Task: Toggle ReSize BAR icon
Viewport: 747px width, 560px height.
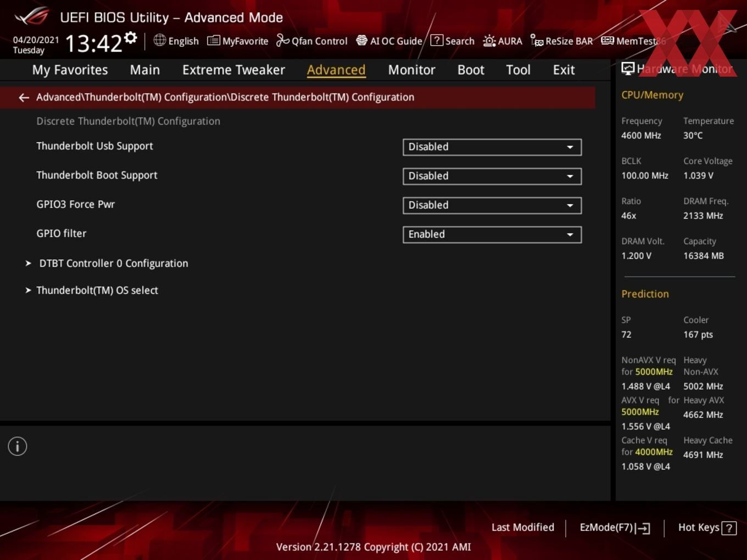Action: tap(537, 40)
